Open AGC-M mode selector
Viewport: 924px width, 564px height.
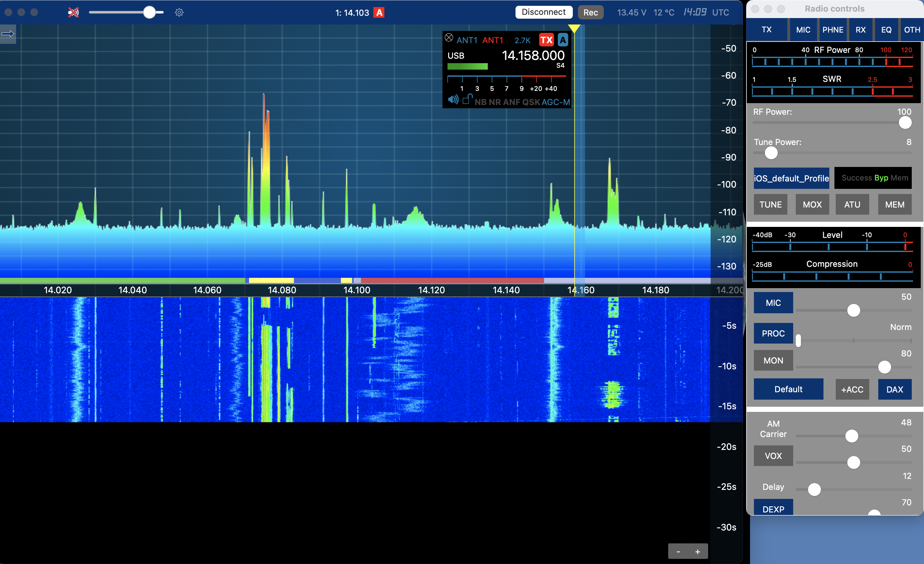click(x=556, y=102)
